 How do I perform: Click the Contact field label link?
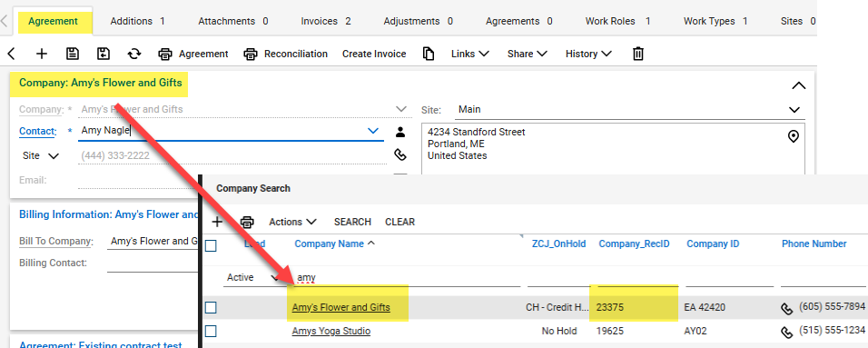(x=37, y=132)
